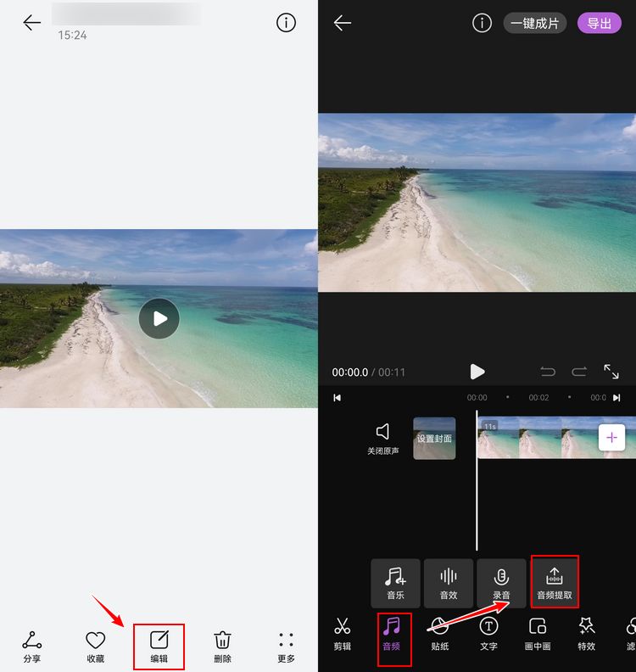Switch to the 剪辑 cut tab
The width and height of the screenshot is (636, 672).
(x=343, y=635)
